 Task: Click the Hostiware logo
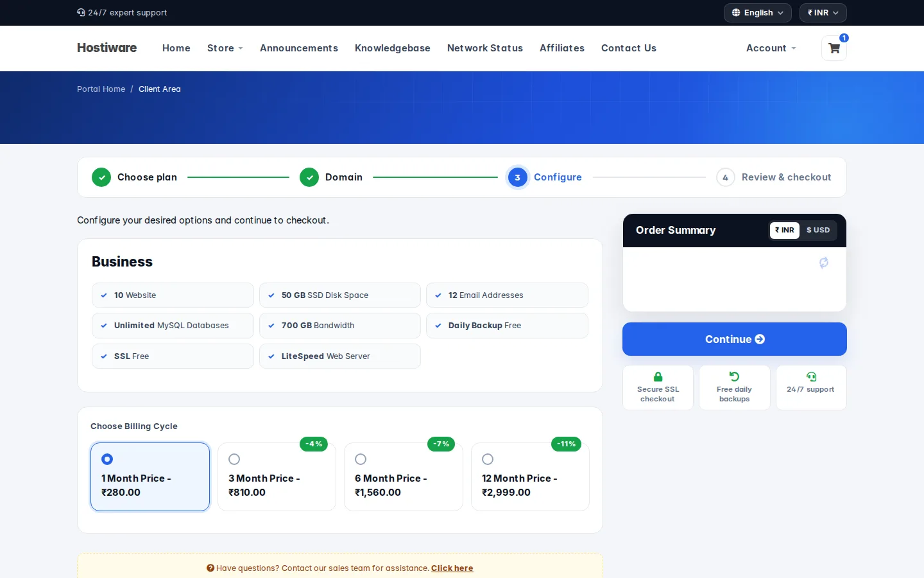click(107, 48)
